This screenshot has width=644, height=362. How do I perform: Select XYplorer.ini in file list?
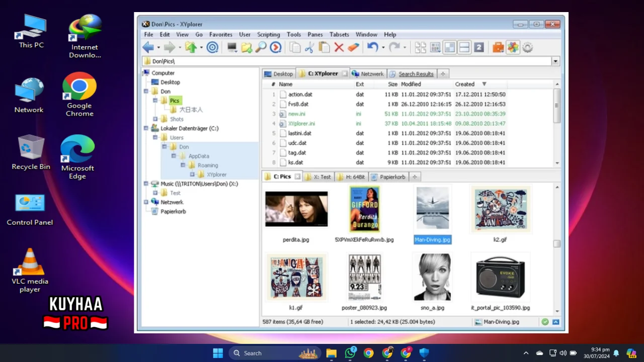pyautogui.click(x=302, y=124)
